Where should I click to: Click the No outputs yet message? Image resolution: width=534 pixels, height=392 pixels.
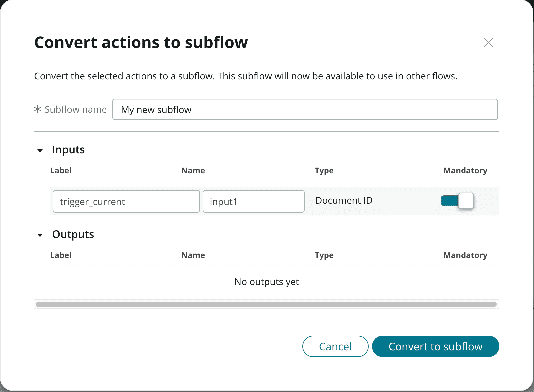pyautogui.click(x=267, y=282)
